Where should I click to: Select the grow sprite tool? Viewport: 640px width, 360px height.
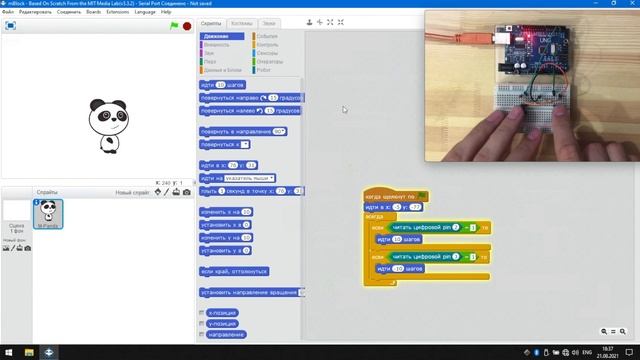tap(330, 22)
